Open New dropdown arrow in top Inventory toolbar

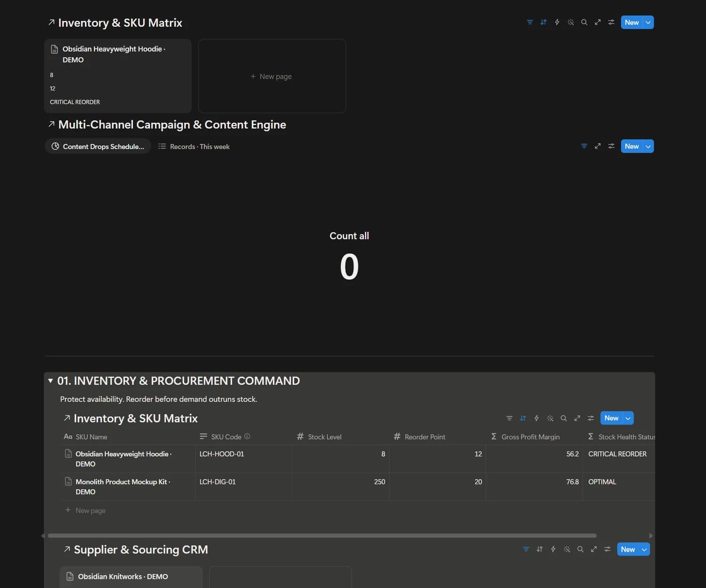[x=648, y=22]
